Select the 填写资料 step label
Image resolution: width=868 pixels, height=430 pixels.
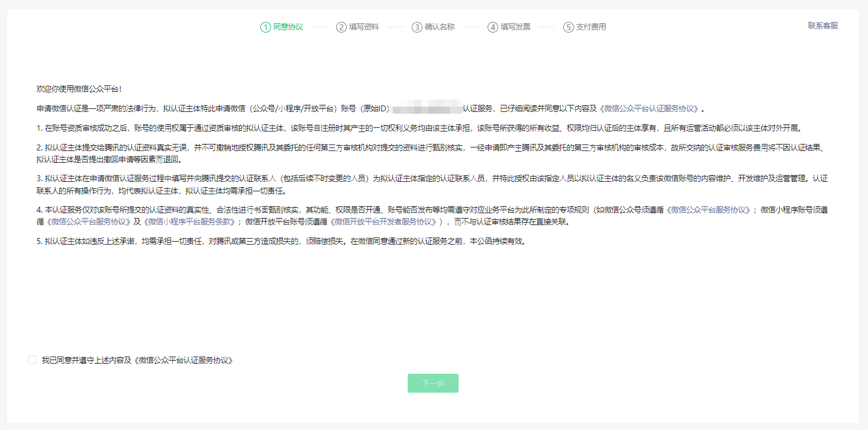364,27
